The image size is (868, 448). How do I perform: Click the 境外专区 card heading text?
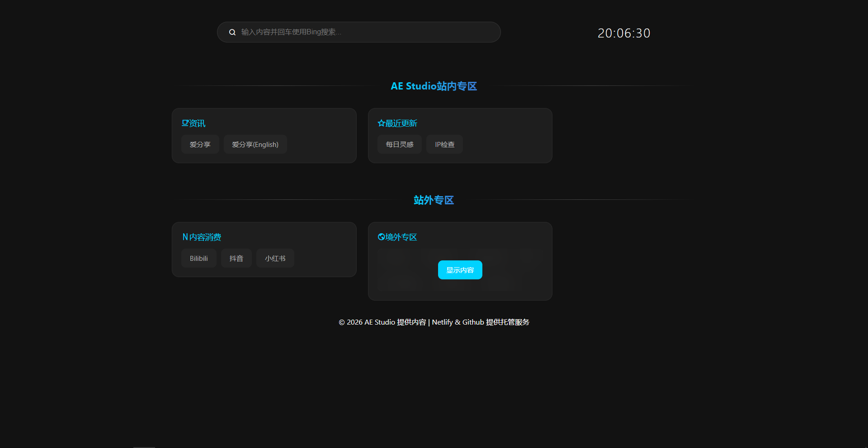[401, 237]
